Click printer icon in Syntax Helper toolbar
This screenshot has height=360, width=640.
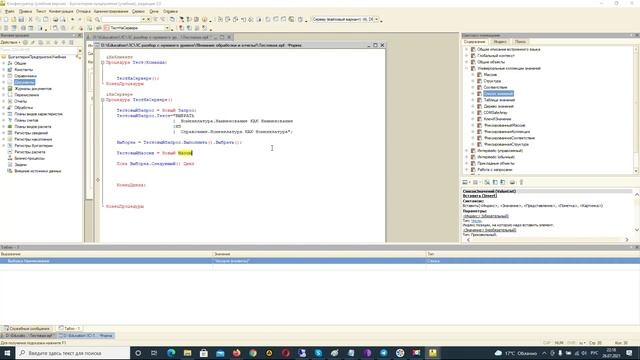tap(512, 182)
